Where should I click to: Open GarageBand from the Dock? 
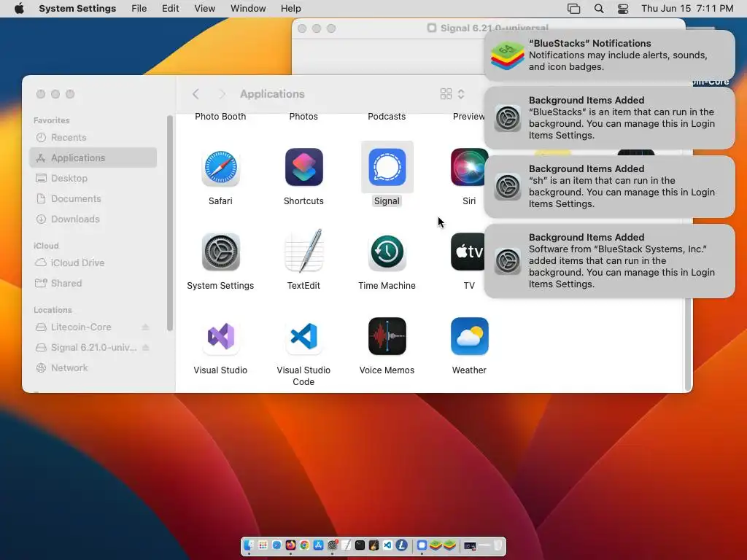[x=373, y=545]
